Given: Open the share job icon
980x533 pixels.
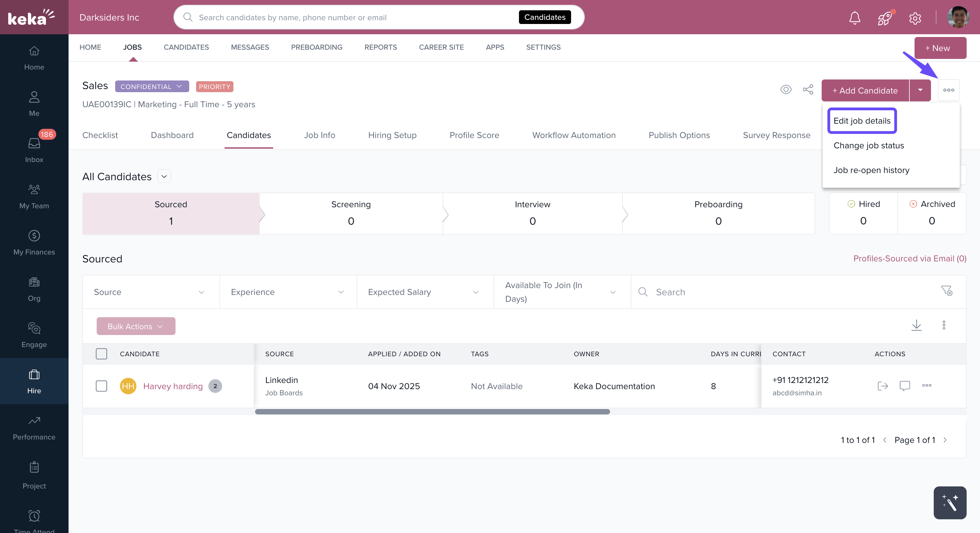Looking at the screenshot, I should tap(808, 90).
